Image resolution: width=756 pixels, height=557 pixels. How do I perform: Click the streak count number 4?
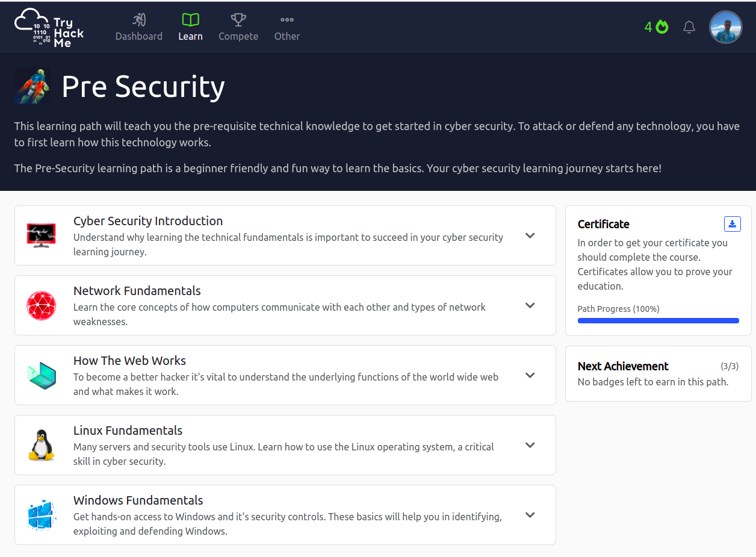[x=648, y=27]
